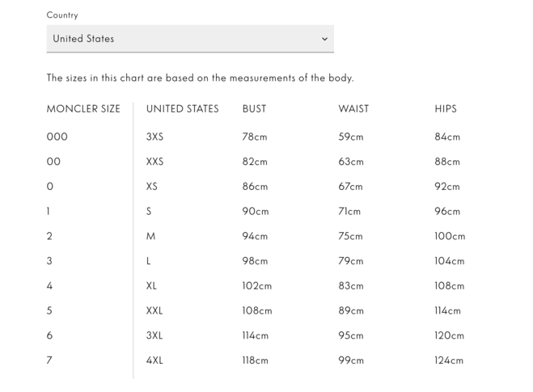Screen dimensions: 533x392
Task: Select the XXS size cell
Action: (x=154, y=162)
